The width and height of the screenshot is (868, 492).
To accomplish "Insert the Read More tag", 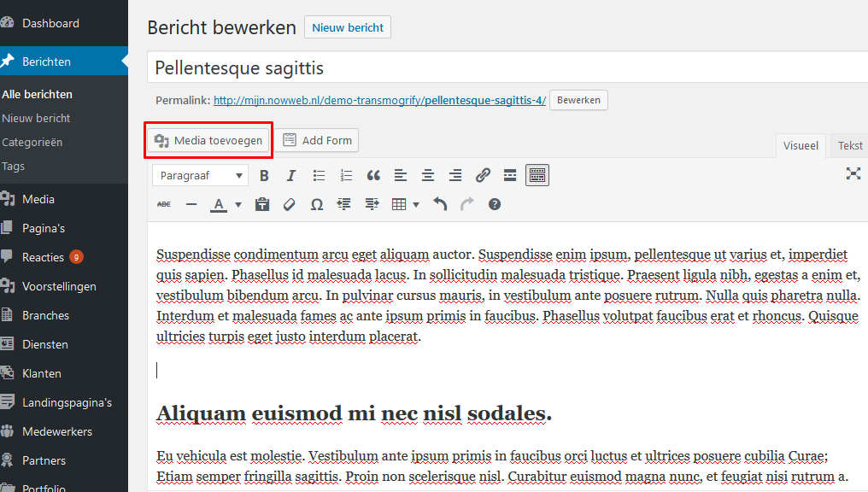I will [509, 175].
